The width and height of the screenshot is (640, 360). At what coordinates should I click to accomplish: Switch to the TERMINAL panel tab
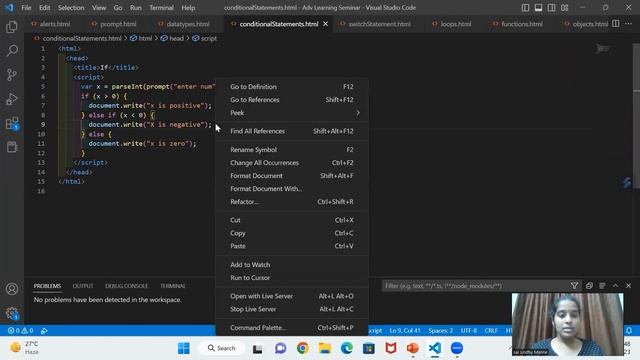point(173,286)
